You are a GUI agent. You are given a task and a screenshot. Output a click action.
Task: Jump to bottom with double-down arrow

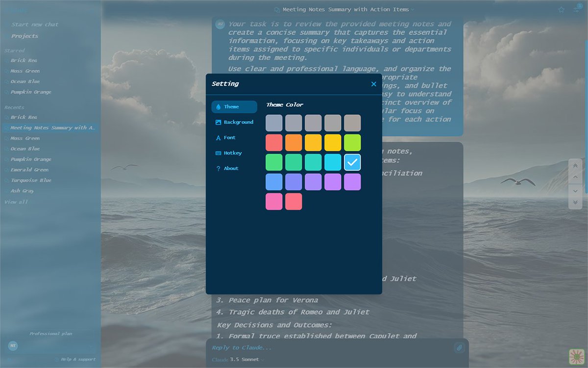point(575,203)
